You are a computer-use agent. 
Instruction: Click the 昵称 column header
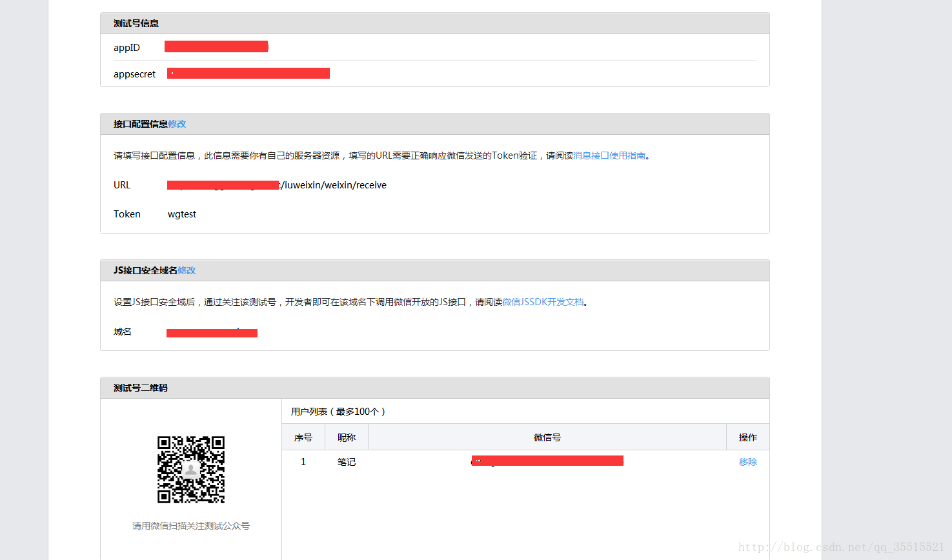click(x=347, y=437)
